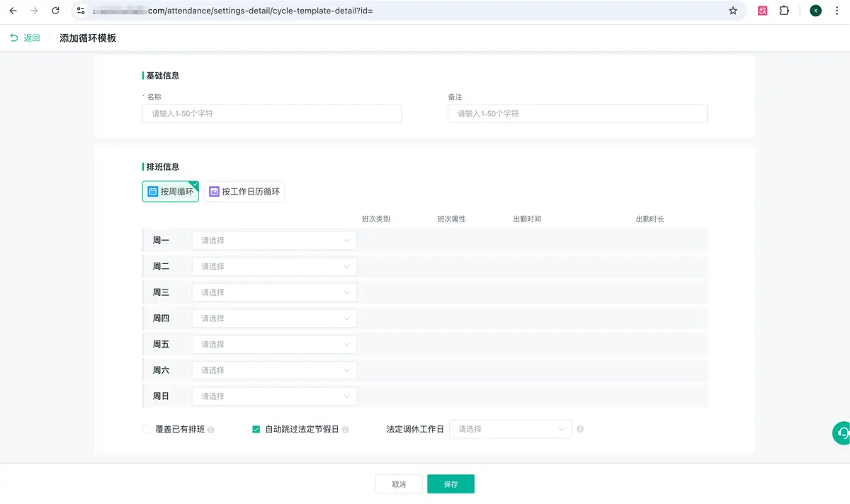Screen dimensions: 850x504
Task: Bookmark this page with the star icon
Action: 733,11
